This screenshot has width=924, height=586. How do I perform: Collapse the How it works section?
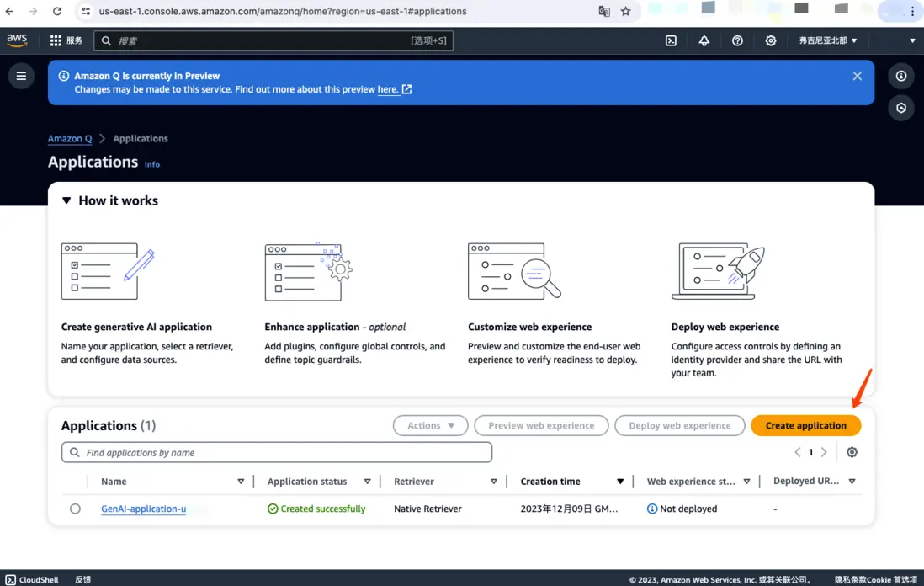pyautogui.click(x=66, y=200)
